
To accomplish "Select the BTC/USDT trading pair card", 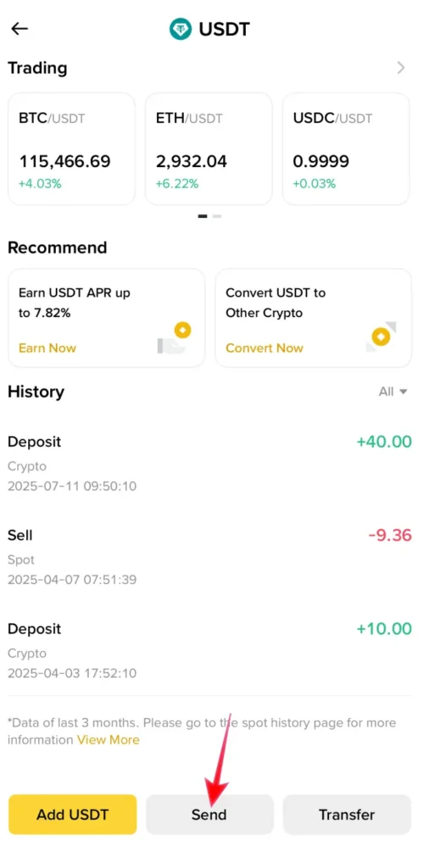I will 71,149.
